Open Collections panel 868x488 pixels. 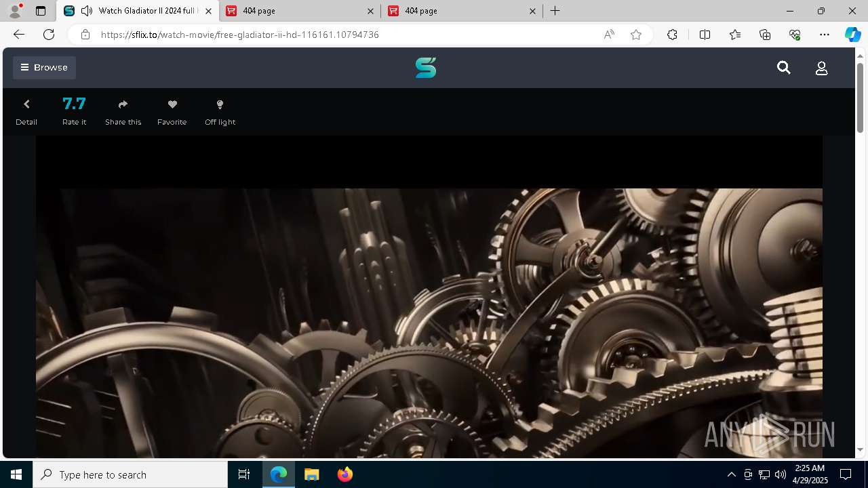(765, 35)
